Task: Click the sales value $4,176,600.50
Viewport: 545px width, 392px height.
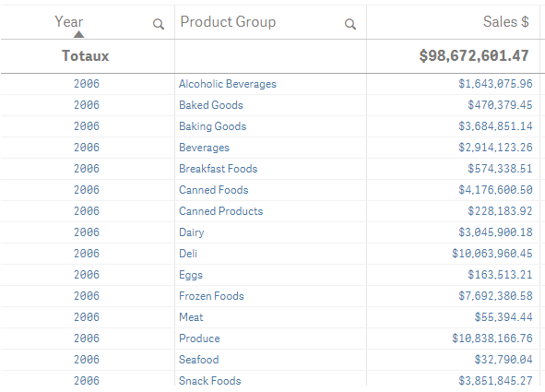Action: [495, 190]
